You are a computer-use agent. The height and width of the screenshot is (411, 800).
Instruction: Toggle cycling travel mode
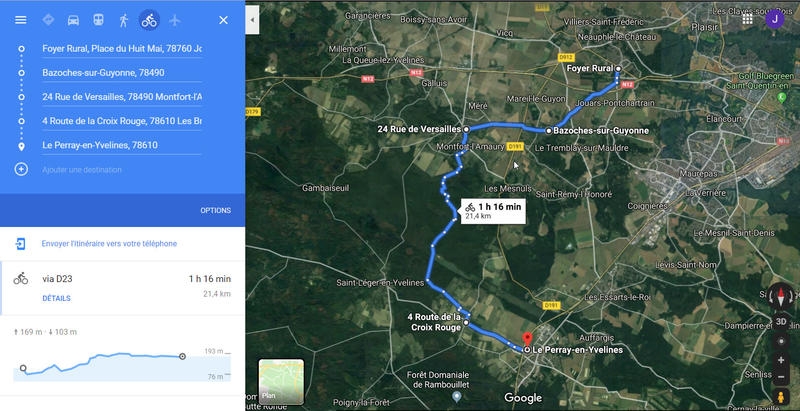click(x=149, y=20)
